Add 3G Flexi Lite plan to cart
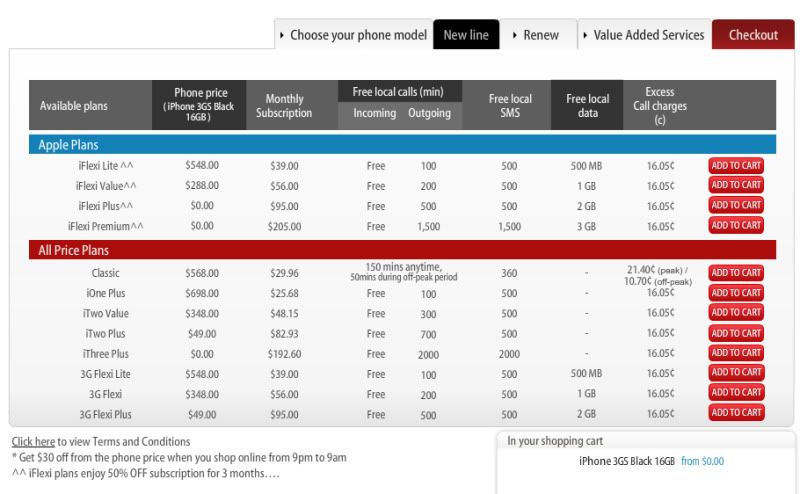 (x=736, y=373)
